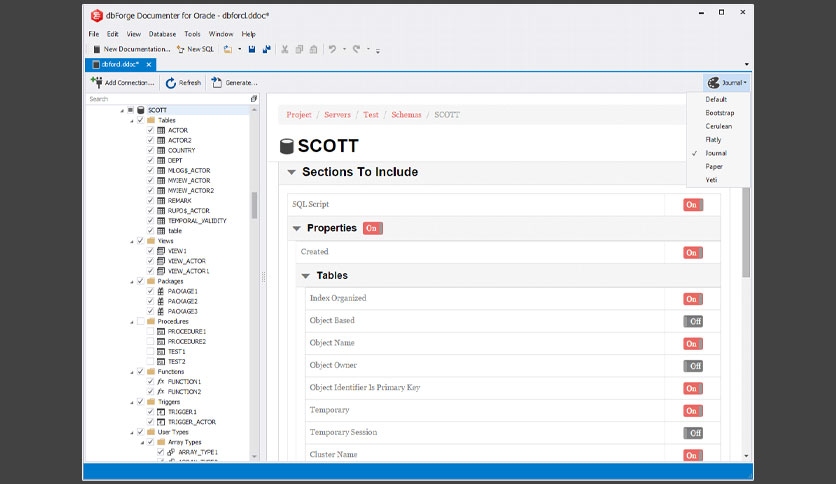Image resolution: width=836 pixels, height=484 pixels.
Task: Open the Undo history dropdown arrow
Action: pyautogui.click(x=344, y=49)
